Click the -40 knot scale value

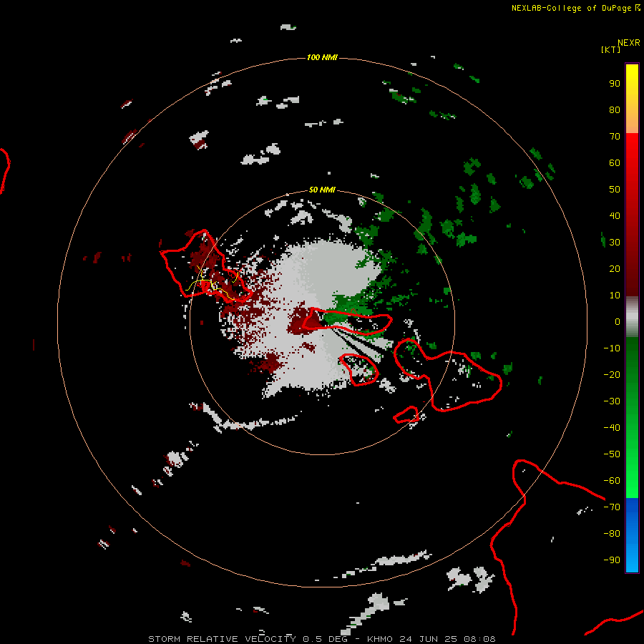click(612, 428)
